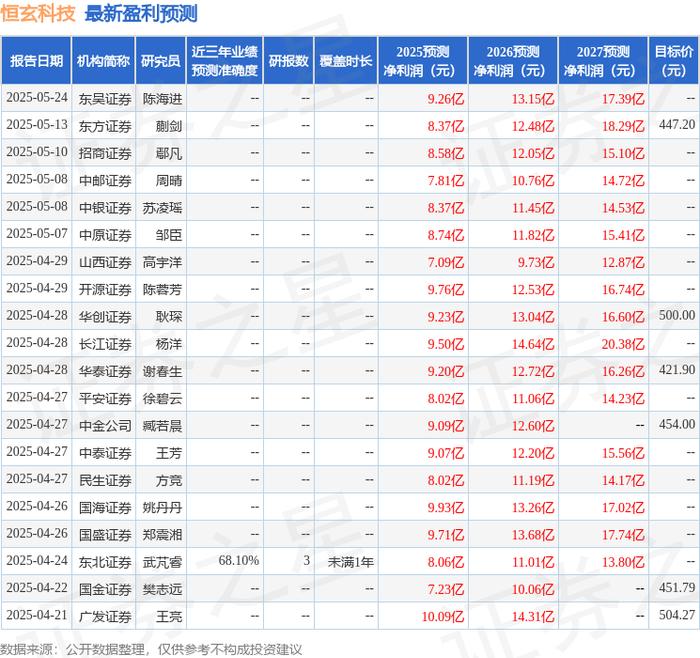Click coverage duration 未满1年
Image resolution: width=700 pixels, height=658 pixels.
(x=350, y=562)
